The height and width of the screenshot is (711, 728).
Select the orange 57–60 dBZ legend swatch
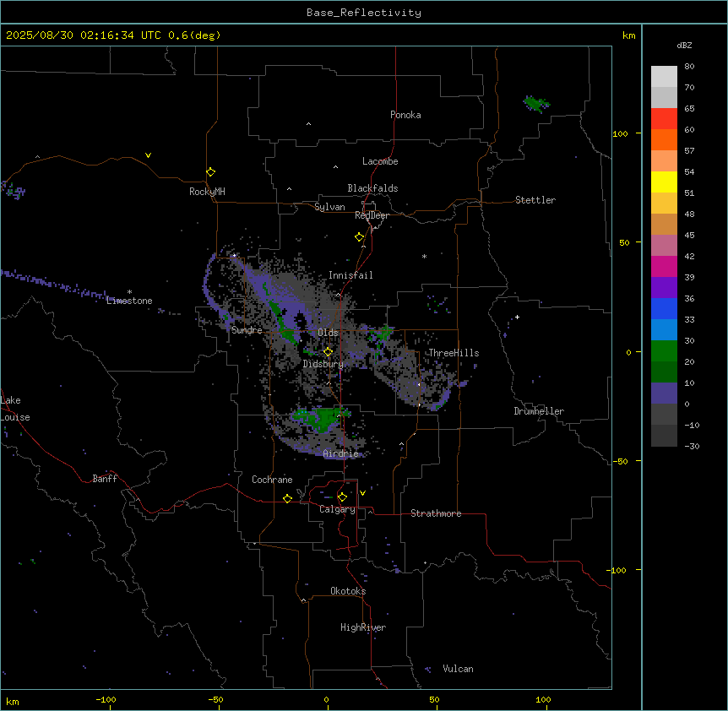click(664, 139)
